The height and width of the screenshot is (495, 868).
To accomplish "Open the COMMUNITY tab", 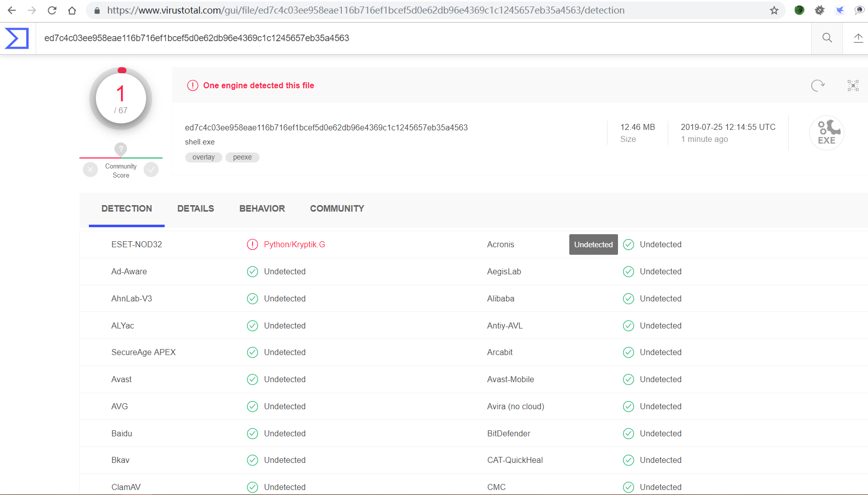I will pos(337,209).
